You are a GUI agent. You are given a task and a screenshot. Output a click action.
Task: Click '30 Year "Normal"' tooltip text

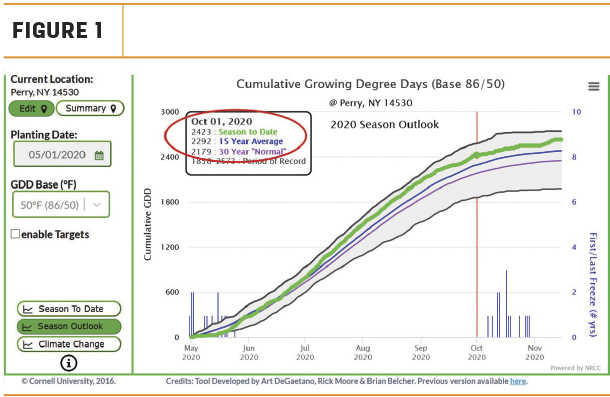pyautogui.click(x=252, y=151)
